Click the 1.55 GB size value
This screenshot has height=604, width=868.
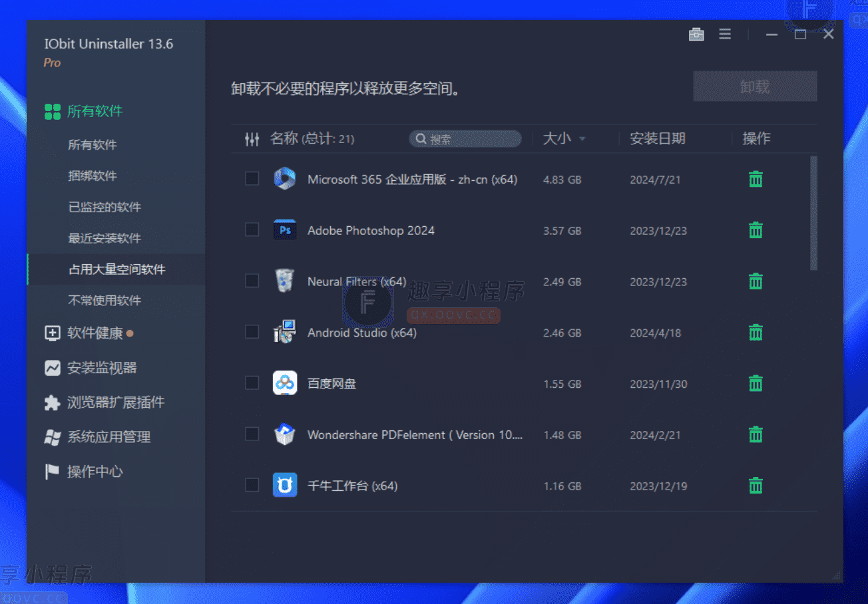[x=562, y=384]
